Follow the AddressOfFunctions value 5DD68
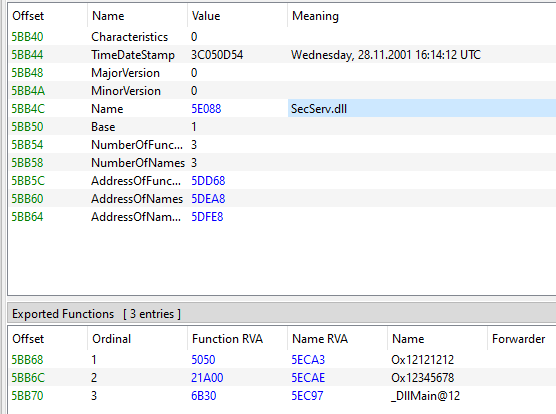The height and width of the screenshot is (414, 556). 208,180
